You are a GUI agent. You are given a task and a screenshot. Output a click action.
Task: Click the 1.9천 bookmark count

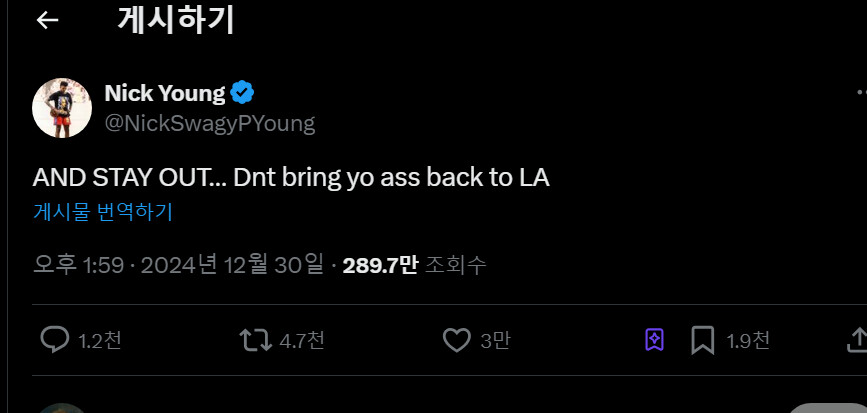tap(748, 341)
